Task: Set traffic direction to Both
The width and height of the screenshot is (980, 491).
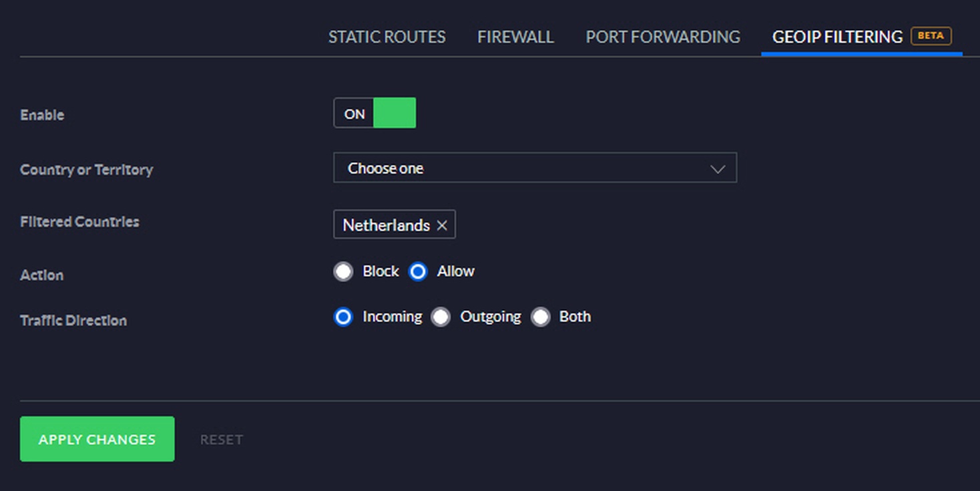Action: [540, 317]
